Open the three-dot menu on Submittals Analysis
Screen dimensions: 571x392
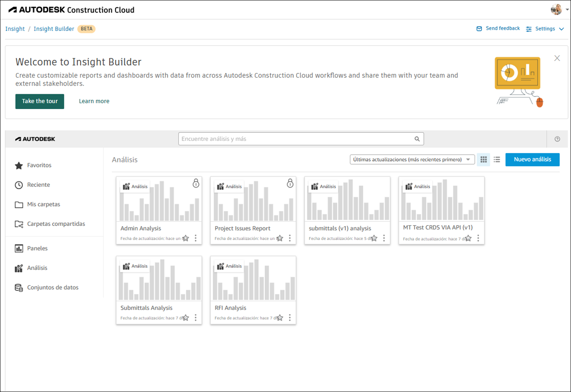tap(195, 318)
